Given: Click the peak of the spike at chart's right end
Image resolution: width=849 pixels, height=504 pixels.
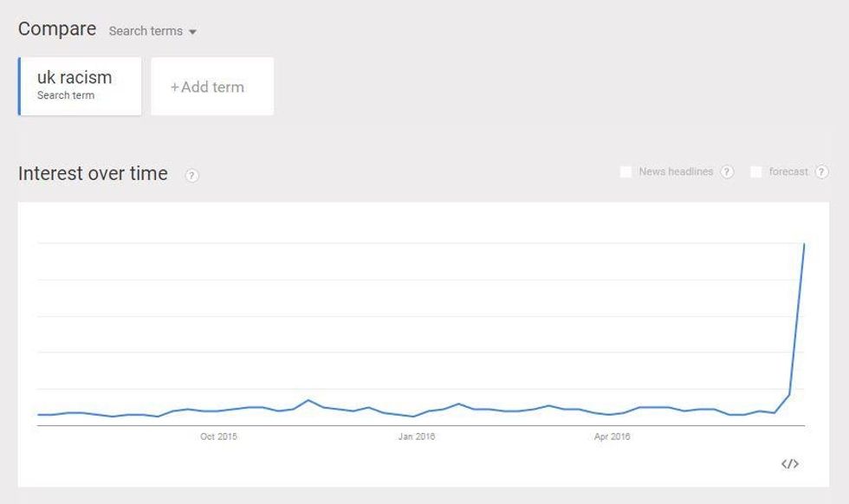Looking at the screenshot, I should point(805,244).
